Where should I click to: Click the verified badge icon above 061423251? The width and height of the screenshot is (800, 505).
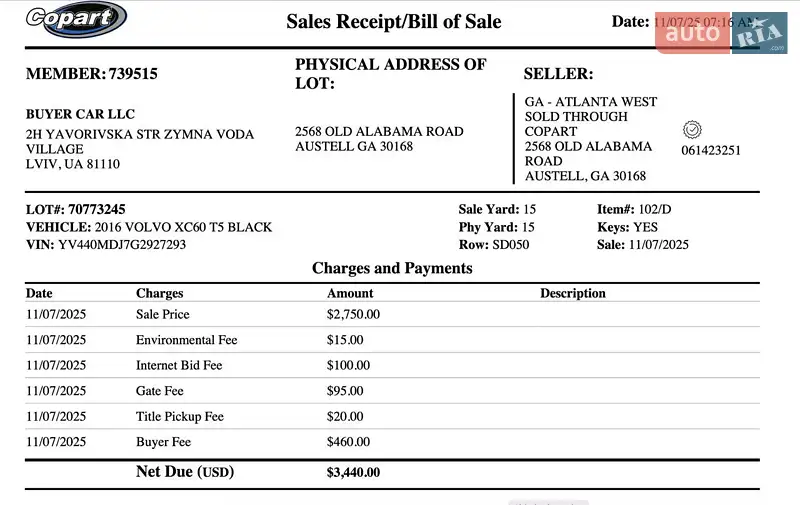[x=692, y=130]
